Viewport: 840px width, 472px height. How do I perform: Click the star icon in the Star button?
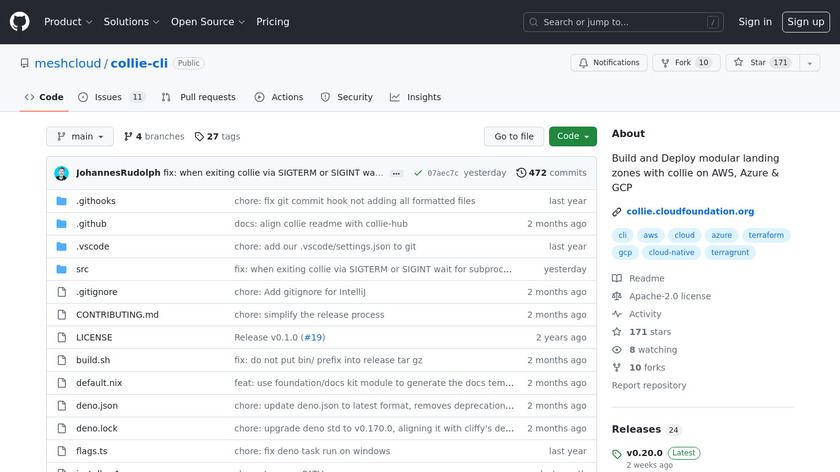point(739,63)
